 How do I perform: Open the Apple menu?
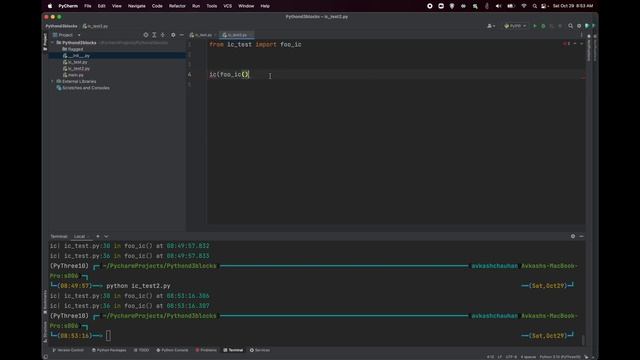coord(50,6)
